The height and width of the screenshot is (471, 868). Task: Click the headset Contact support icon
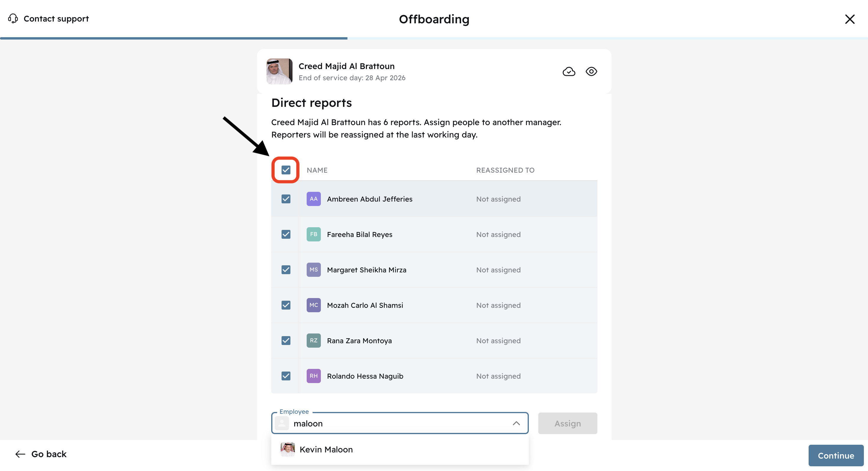tap(13, 19)
